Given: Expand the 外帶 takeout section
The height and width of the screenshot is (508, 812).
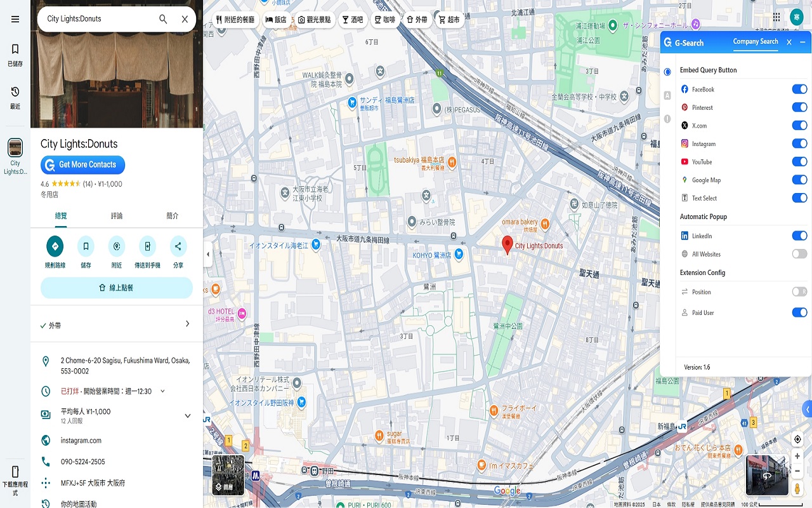Looking at the screenshot, I should pyautogui.click(x=187, y=324).
